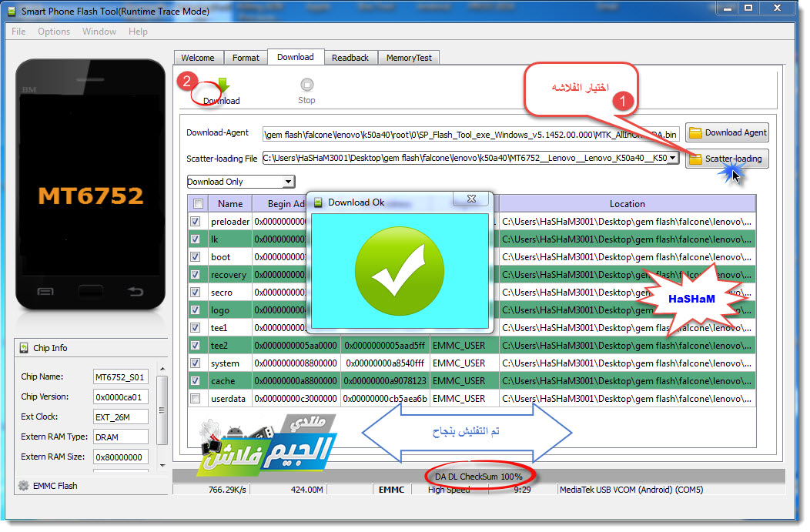Click the EMMC status bar entry
Screen dimensions: 810x532
coord(392,490)
